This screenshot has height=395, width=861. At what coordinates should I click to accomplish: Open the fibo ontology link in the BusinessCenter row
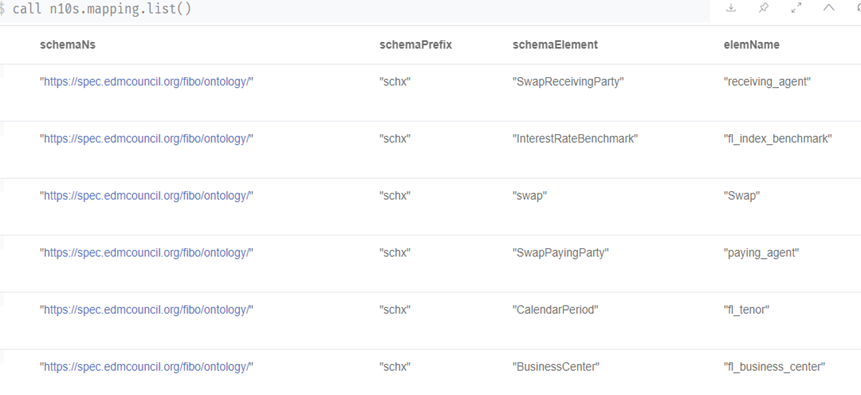147,367
